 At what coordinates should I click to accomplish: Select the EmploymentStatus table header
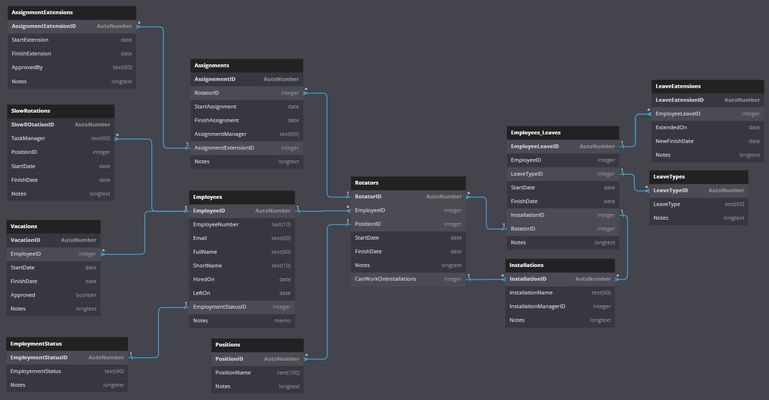click(x=67, y=344)
